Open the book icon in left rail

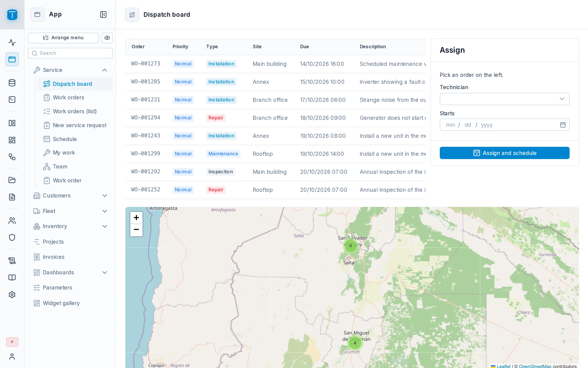click(x=12, y=277)
